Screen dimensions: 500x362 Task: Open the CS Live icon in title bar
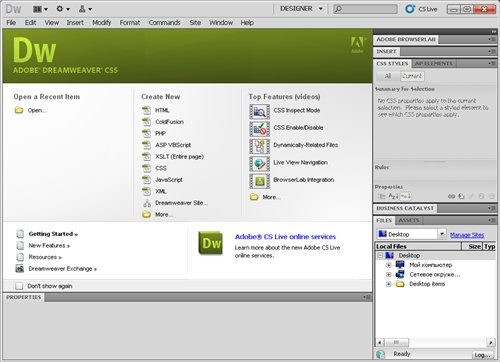(410, 9)
